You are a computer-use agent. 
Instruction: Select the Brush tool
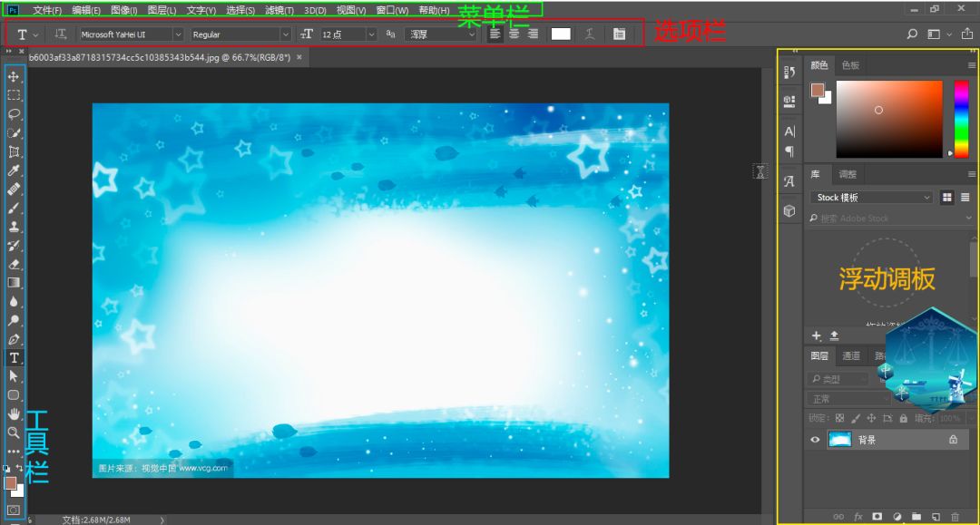[14, 208]
